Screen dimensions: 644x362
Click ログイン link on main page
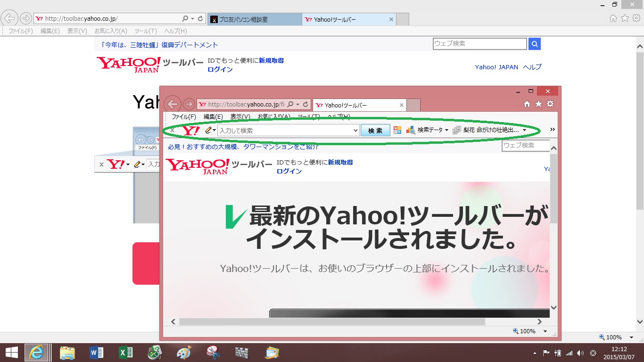coord(220,69)
